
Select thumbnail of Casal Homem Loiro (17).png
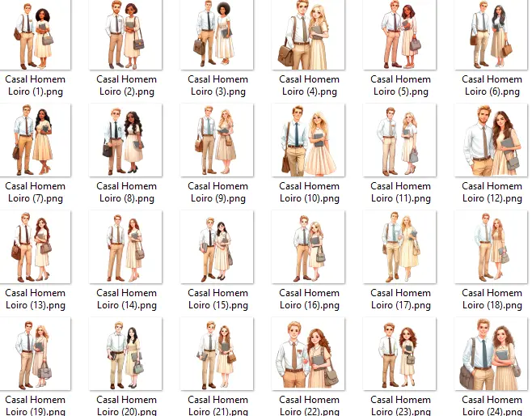[x=399, y=247]
